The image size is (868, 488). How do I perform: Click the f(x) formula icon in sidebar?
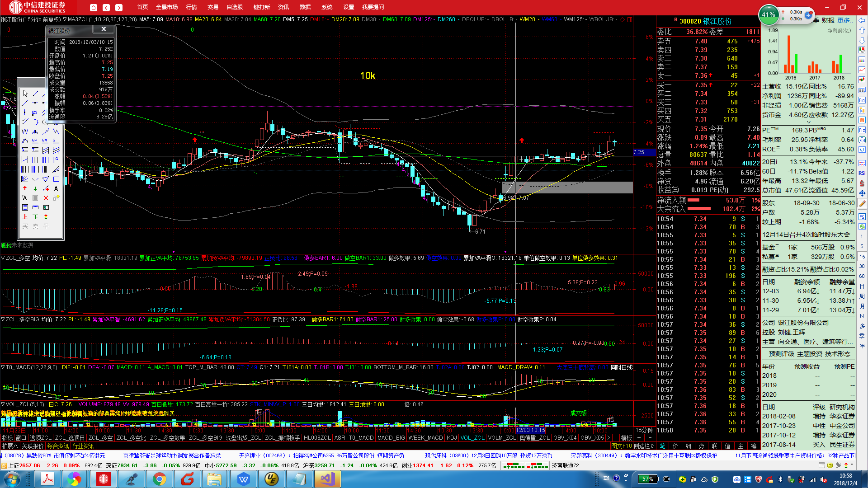[862, 140]
